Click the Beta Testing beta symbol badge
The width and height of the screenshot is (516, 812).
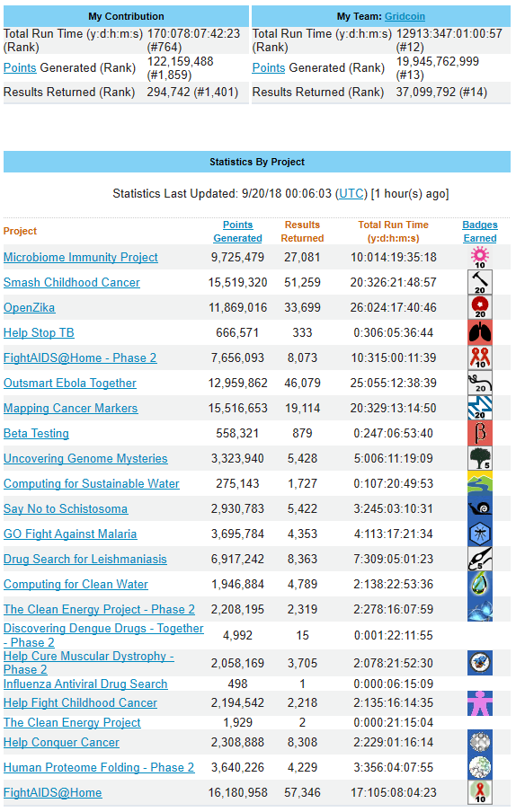480,433
